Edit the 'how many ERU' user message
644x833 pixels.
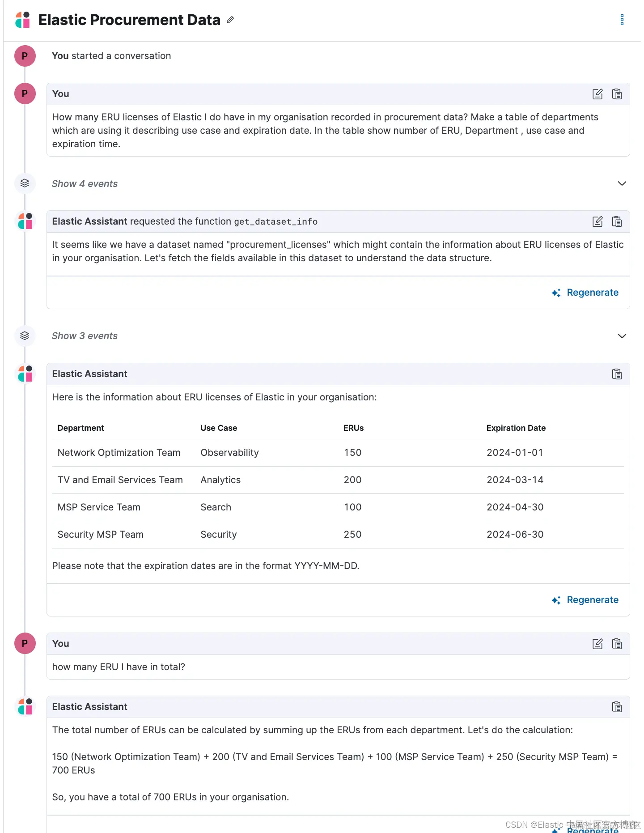tap(597, 644)
